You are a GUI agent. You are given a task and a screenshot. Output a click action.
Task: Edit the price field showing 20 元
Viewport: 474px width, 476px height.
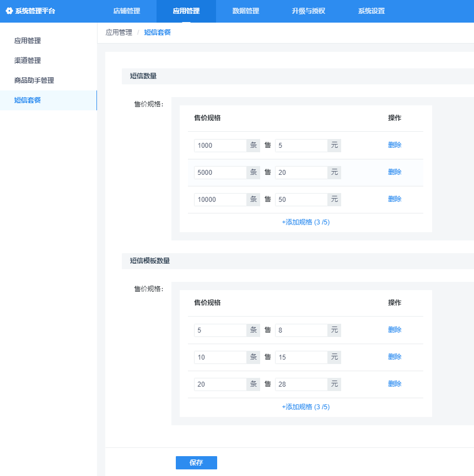301,173
